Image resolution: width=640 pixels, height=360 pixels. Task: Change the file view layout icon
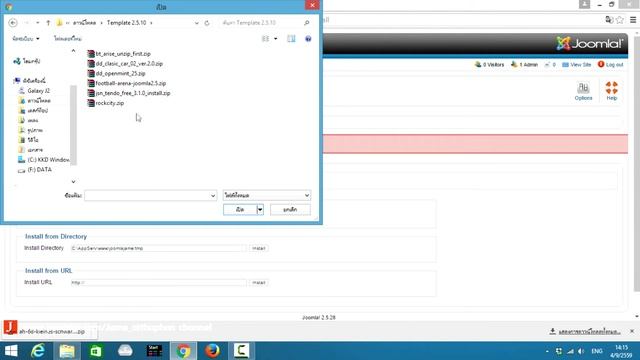tap(265, 39)
